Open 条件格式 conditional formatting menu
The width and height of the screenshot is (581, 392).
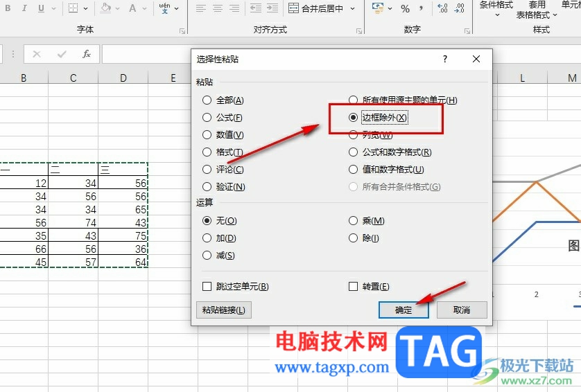[x=496, y=10]
